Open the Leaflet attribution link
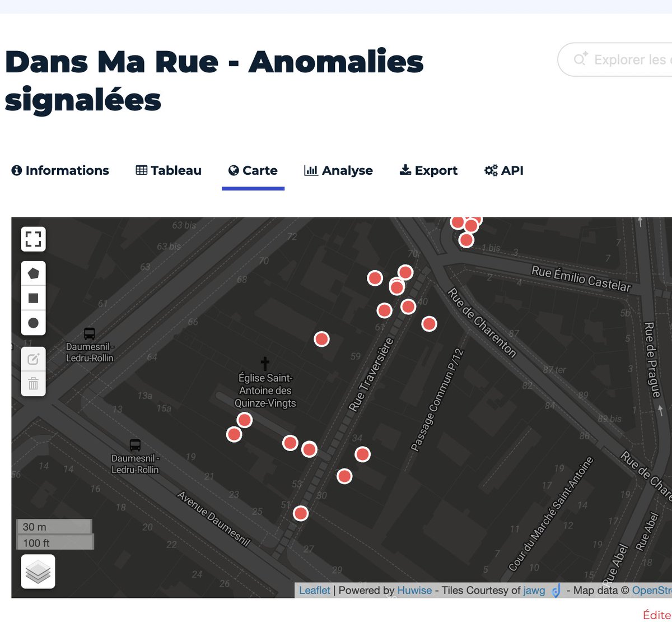This screenshot has height=622, width=672. tap(314, 590)
